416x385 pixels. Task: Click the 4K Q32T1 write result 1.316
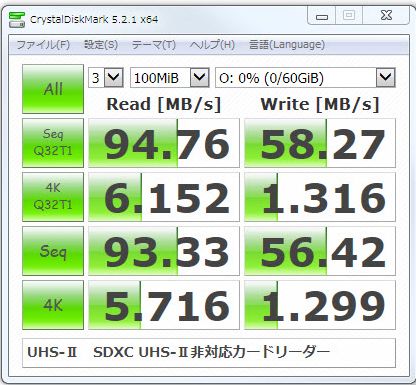(x=320, y=197)
